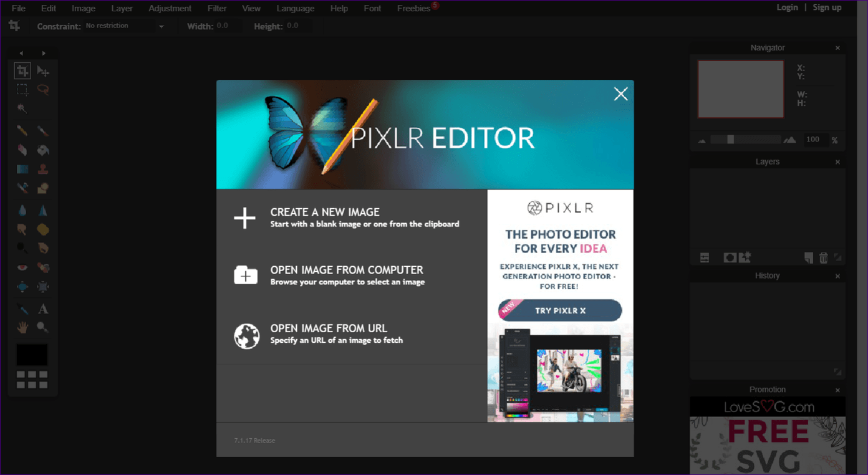The height and width of the screenshot is (475, 868).
Task: Select the Brush tool
Action: [43, 131]
